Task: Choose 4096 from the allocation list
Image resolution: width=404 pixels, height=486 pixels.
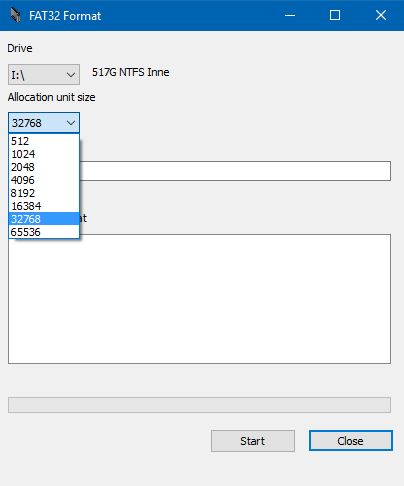Action: tap(44, 180)
